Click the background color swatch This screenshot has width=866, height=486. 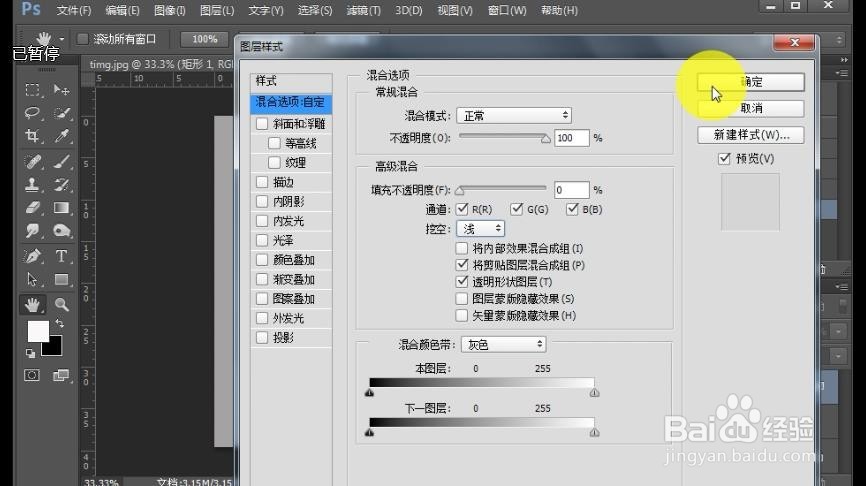tap(54, 348)
